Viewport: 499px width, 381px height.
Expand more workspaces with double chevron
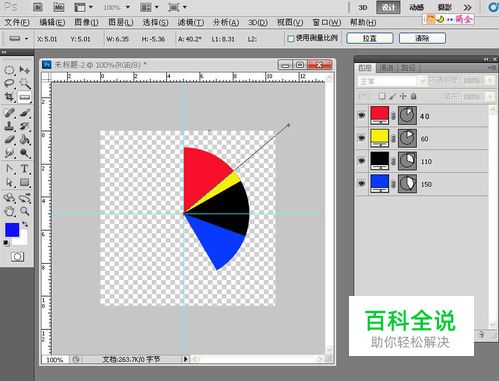pyautogui.click(x=467, y=7)
